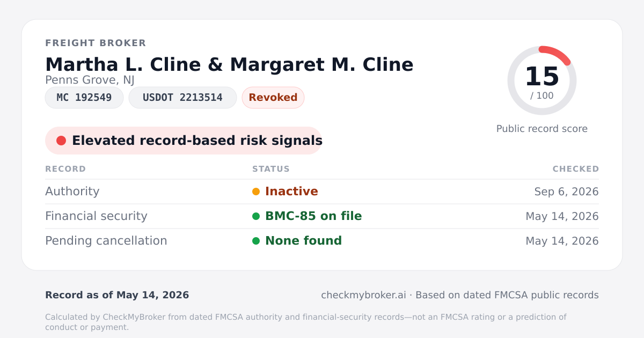
Task: Click the BMC-85 on file status text
Action: click(x=313, y=216)
